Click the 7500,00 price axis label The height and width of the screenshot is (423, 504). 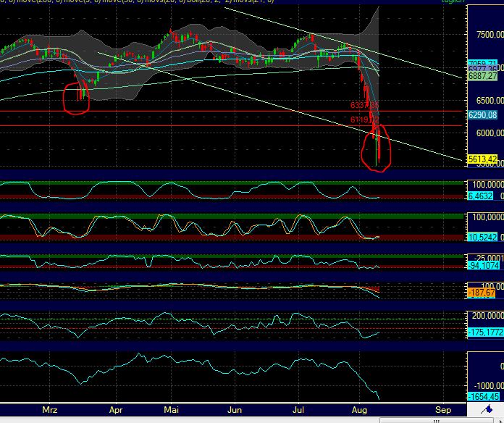(x=490, y=34)
